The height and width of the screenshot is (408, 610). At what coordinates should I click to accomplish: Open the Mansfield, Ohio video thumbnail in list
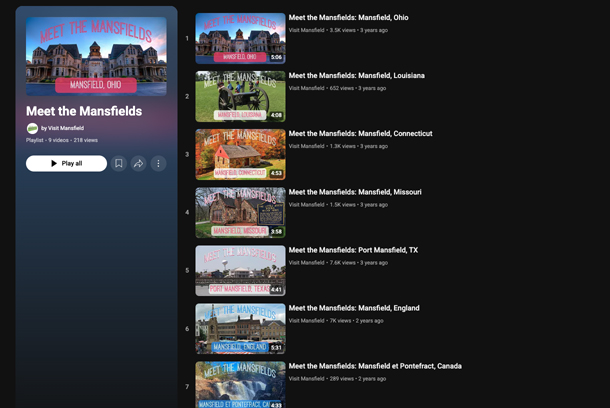tap(240, 38)
